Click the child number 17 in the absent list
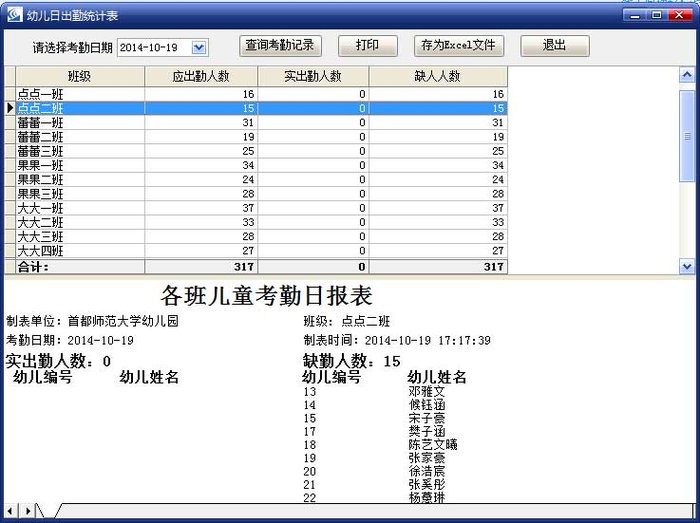This screenshot has width=700, height=523. click(x=310, y=432)
